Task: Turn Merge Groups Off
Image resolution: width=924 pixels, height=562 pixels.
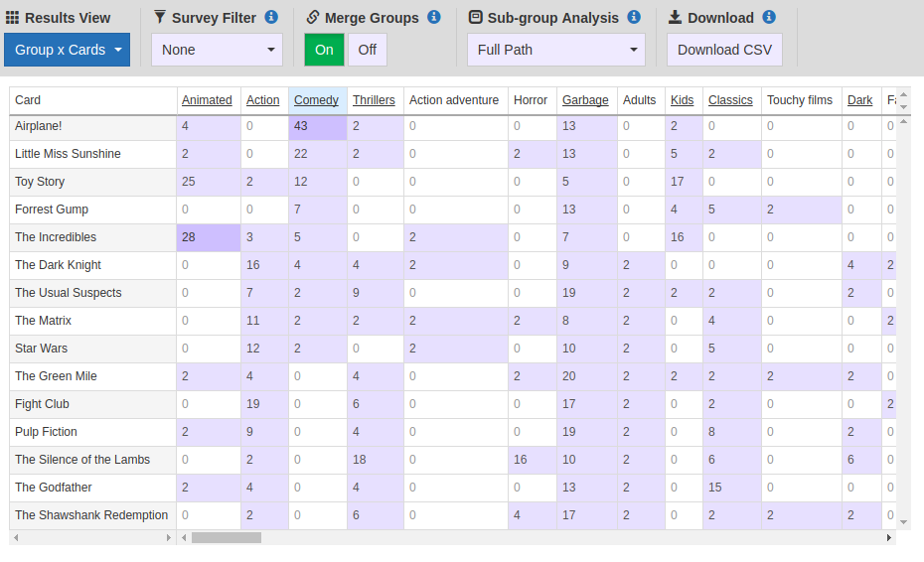Action: [x=368, y=50]
